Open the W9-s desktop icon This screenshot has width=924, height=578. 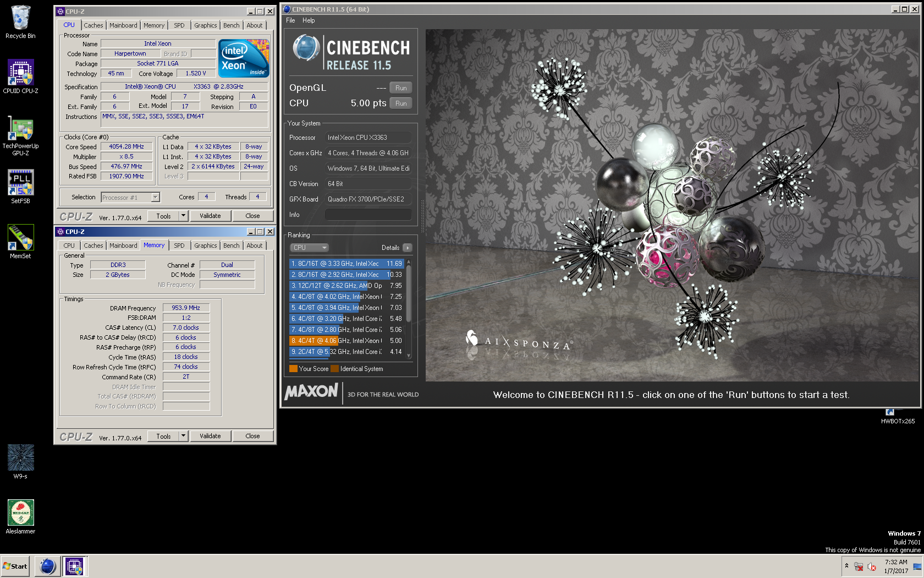pos(20,462)
